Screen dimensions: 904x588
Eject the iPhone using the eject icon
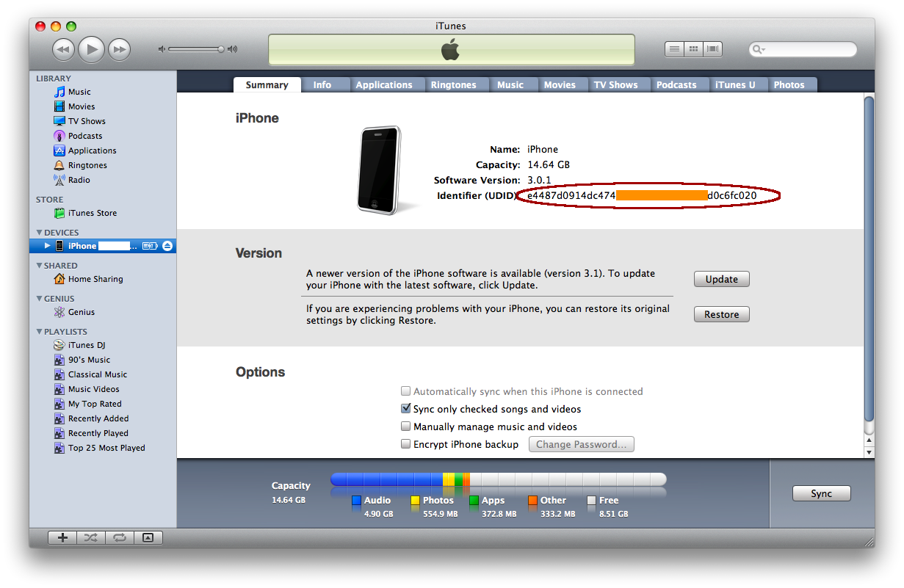tap(167, 246)
